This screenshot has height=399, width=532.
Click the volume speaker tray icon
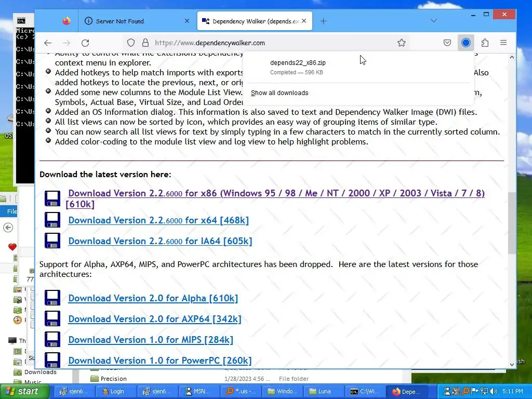click(494, 391)
